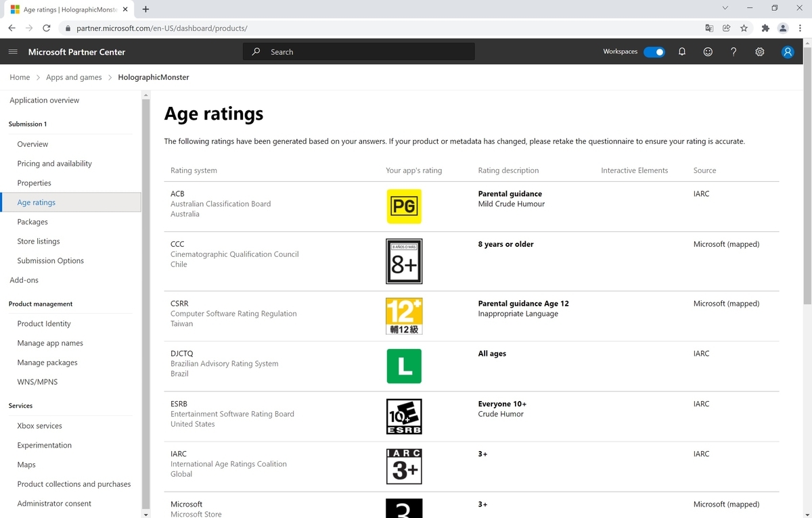812x518 pixels.
Task: Open the Chrome translate icon
Action: tap(709, 28)
